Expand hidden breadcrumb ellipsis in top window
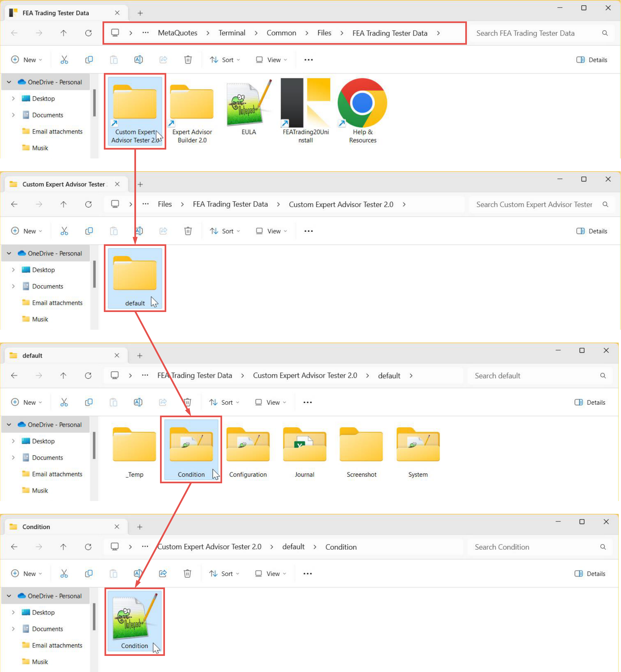The height and width of the screenshot is (672, 621). [146, 33]
